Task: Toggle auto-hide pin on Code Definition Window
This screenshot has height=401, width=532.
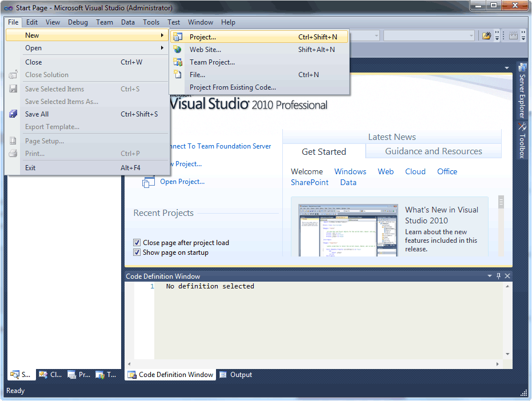Action: (x=498, y=276)
